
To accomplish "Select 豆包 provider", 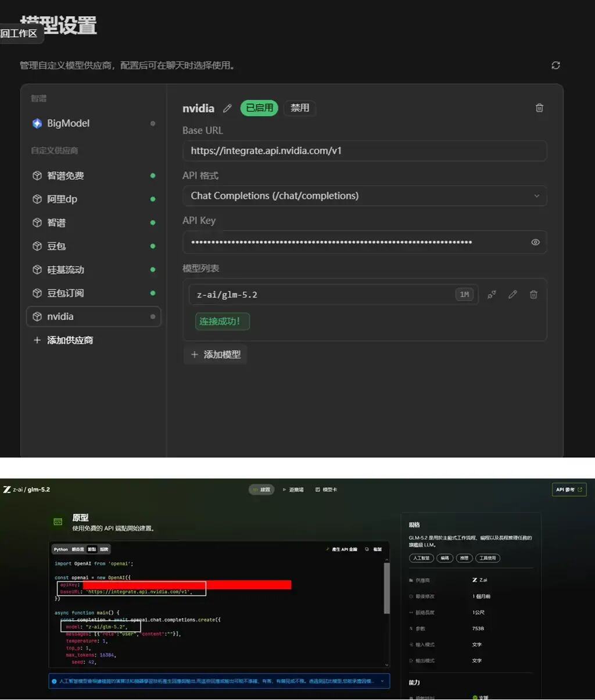I will tap(94, 246).
